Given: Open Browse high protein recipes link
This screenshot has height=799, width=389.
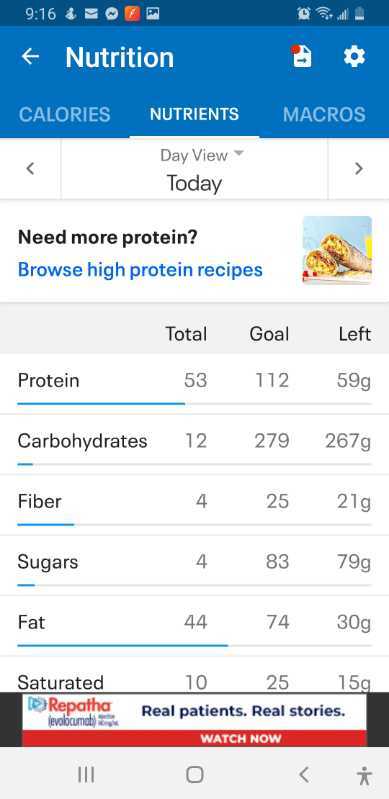Looking at the screenshot, I should click(x=140, y=270).
